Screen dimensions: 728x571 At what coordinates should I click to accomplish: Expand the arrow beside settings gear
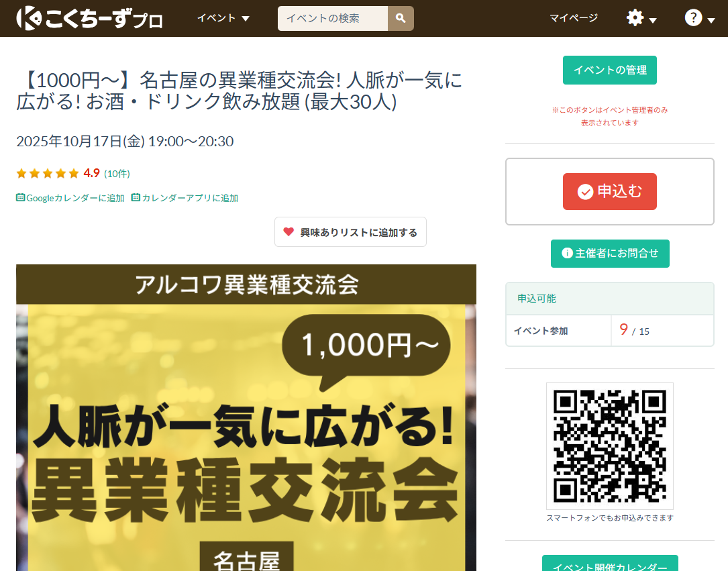[x=653, y=20]
